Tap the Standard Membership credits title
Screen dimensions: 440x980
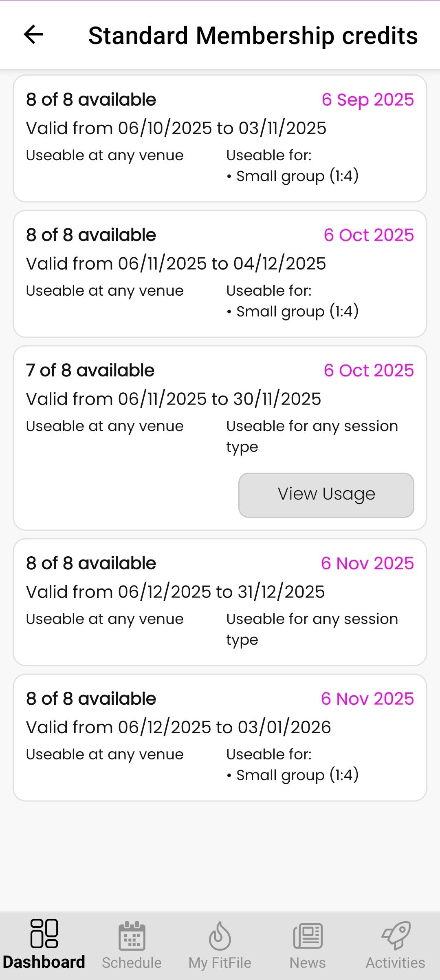(x=253, y=35)
